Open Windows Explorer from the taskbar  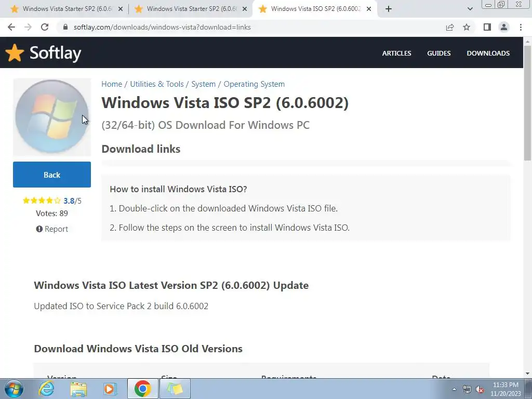tap(79, 389)
